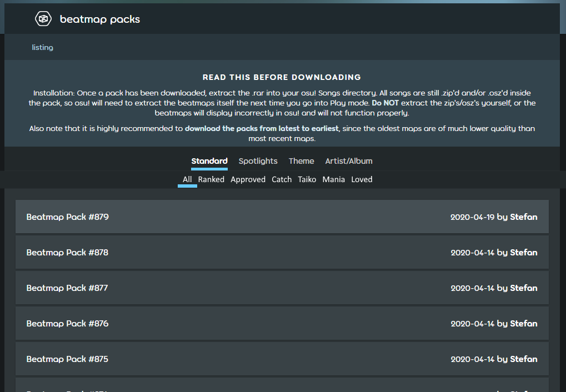Expand Beatmap Pack #876

click(282, 323)
